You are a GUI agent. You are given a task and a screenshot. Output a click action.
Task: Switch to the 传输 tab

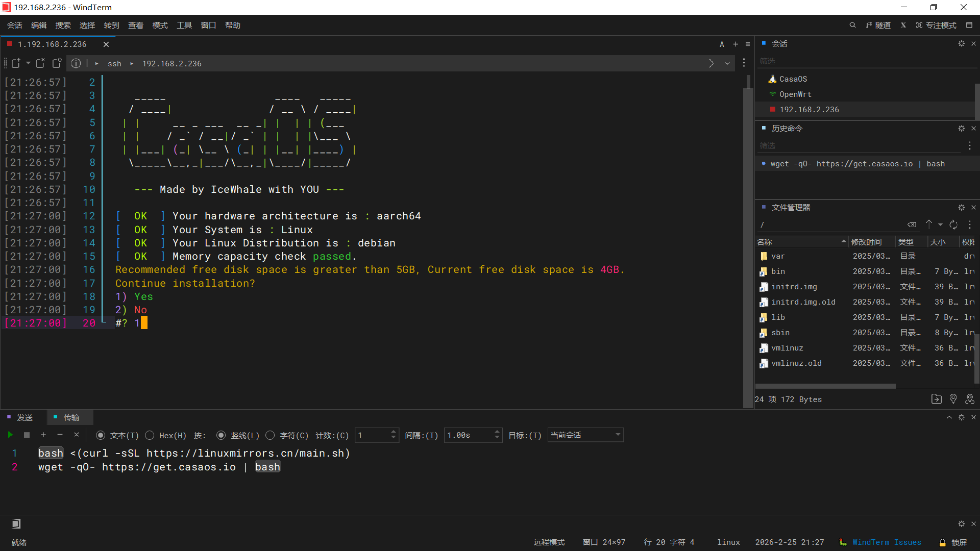tap(70, 417)
